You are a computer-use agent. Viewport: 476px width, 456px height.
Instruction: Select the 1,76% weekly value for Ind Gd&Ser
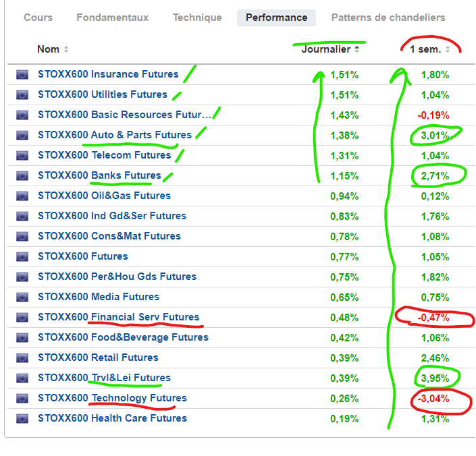coord(435,217)
